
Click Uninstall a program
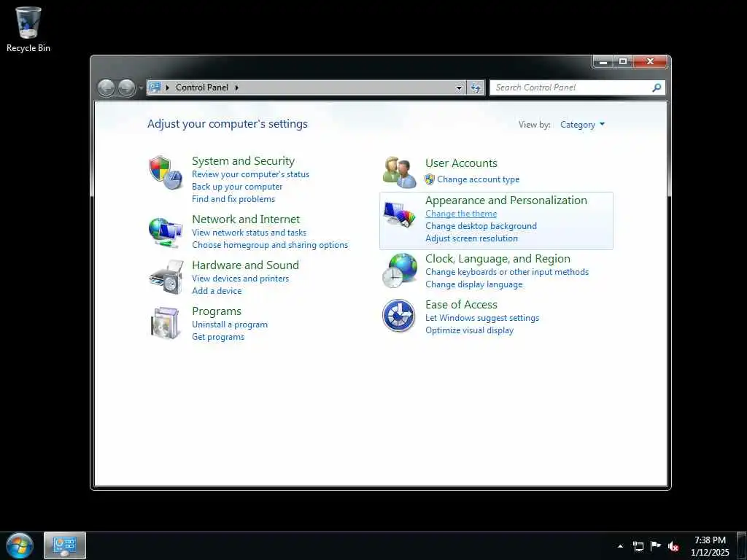click(x=230, y=324)
